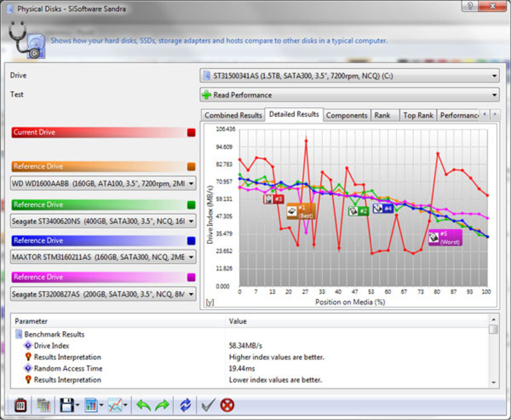
Task: Click the green back arrow icon
Action: (x=143, y=405)
